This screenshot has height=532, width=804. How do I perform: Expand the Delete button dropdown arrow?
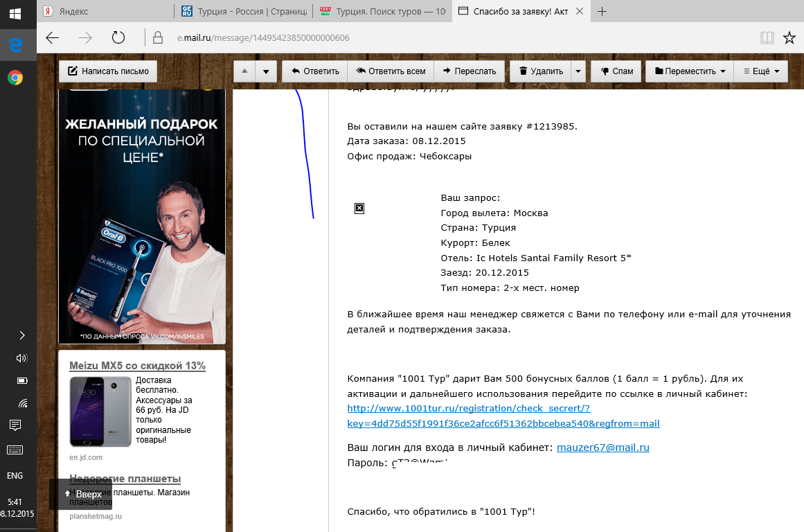coord(578,71)
